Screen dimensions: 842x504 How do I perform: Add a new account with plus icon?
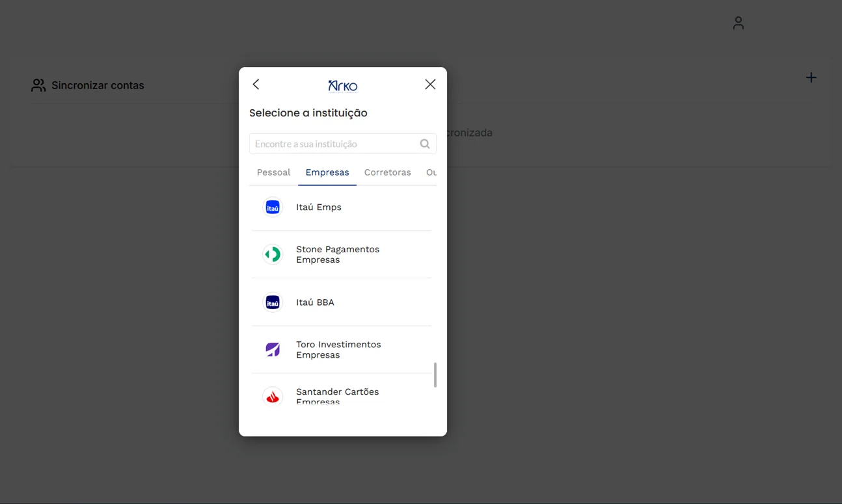[x=811, y=78]
